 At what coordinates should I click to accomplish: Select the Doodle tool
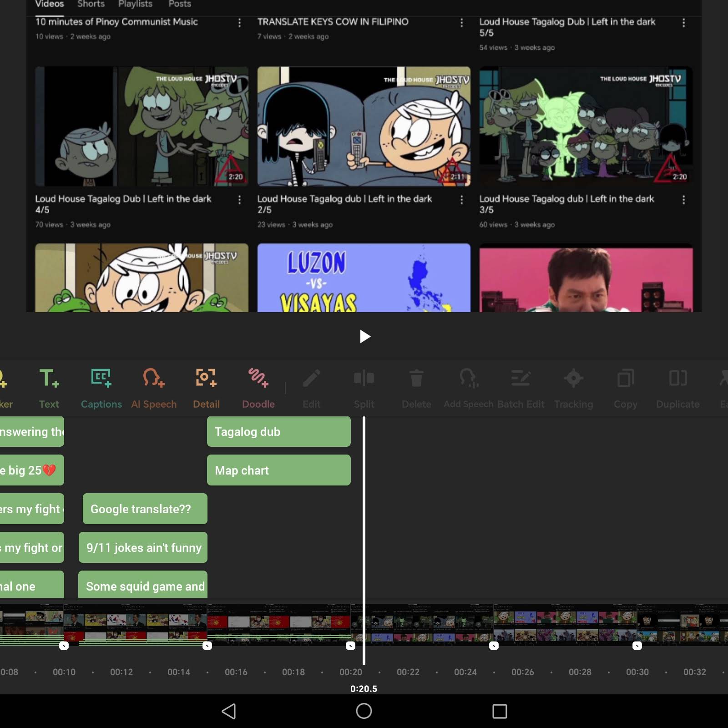[x=258, y=378]
